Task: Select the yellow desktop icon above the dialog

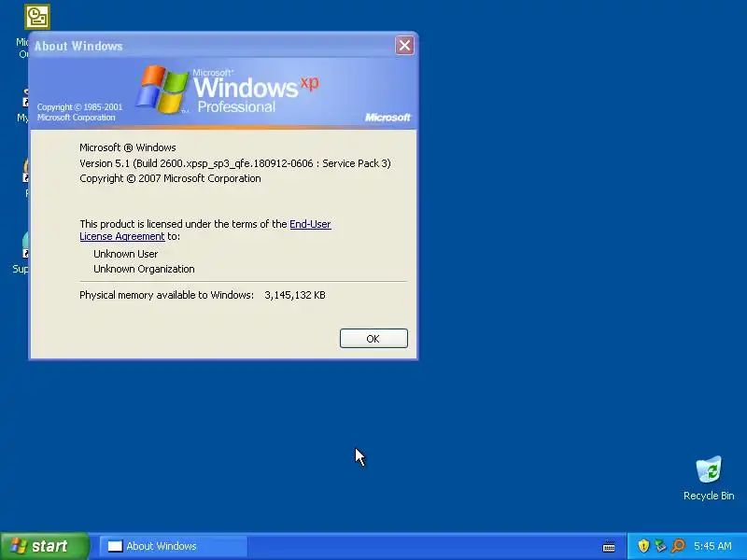Action: pyautogui.click(x=37, y=17)
